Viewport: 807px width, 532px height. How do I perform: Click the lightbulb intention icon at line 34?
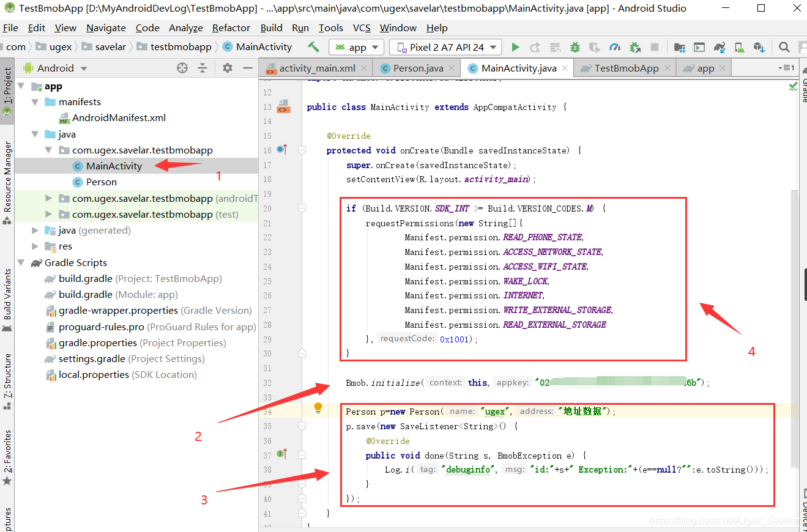pos(318,407)
